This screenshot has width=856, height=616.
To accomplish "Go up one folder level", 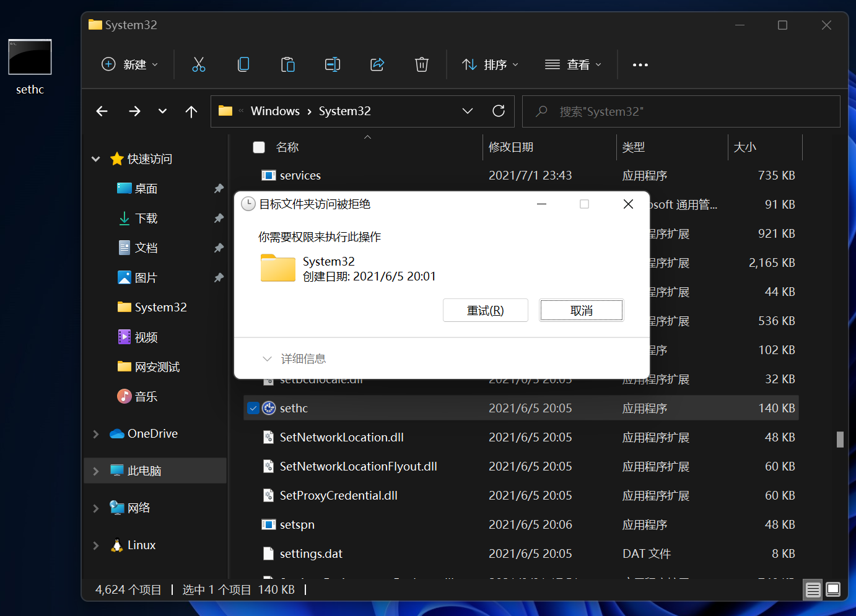I will pos(191,111).
